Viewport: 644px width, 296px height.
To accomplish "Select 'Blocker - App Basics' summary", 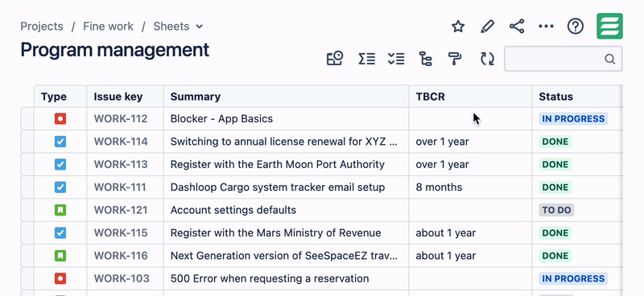I will tap(222, 119).
